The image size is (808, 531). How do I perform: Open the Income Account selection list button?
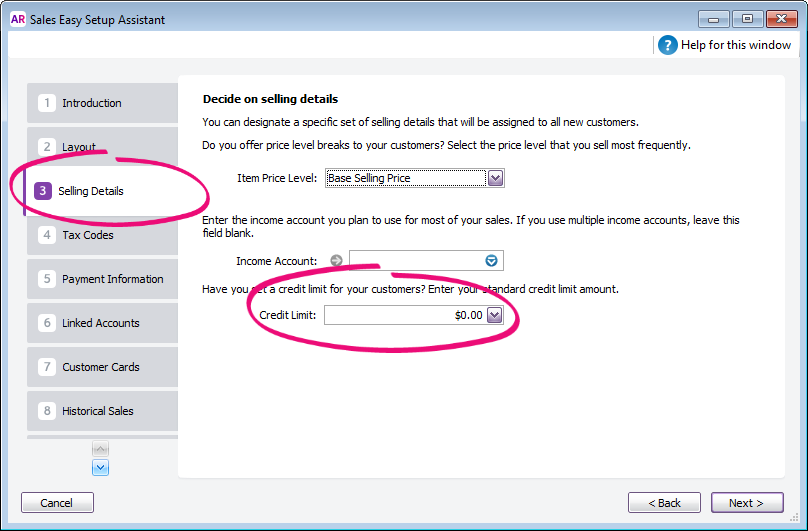491,261
